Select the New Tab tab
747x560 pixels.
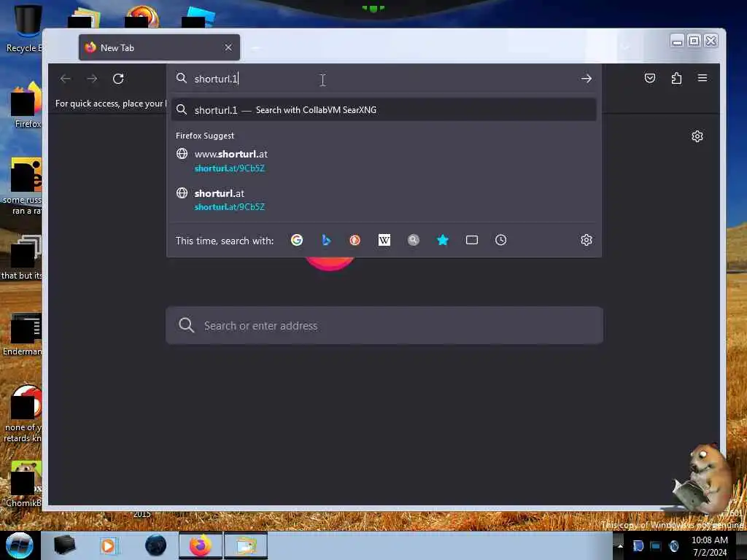tap(159, 47)
